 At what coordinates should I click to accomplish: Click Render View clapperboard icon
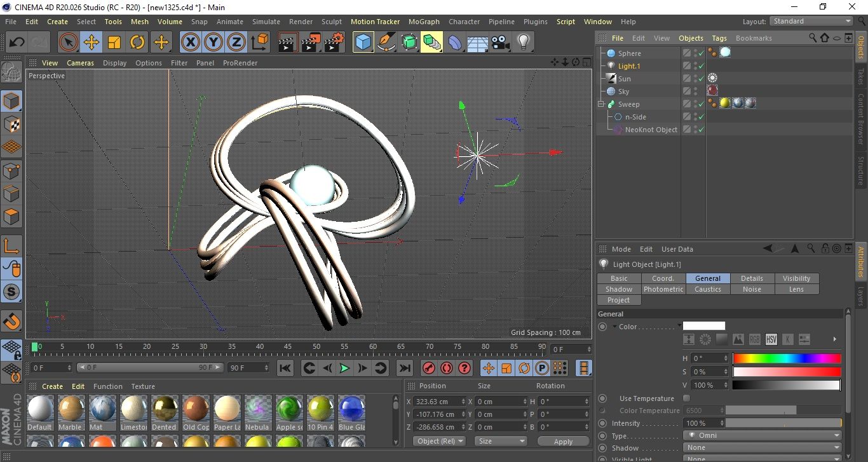[288, 43]
